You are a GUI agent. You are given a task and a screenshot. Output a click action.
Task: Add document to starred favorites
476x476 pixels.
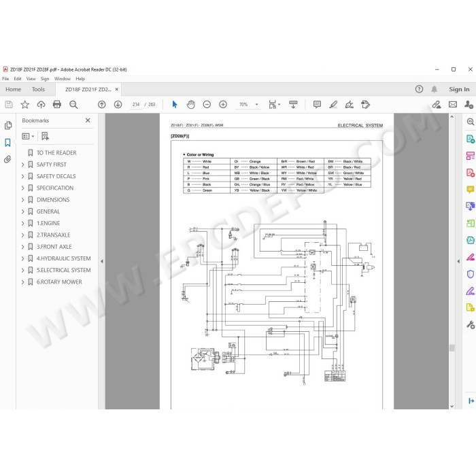click(x=25, y=105)
